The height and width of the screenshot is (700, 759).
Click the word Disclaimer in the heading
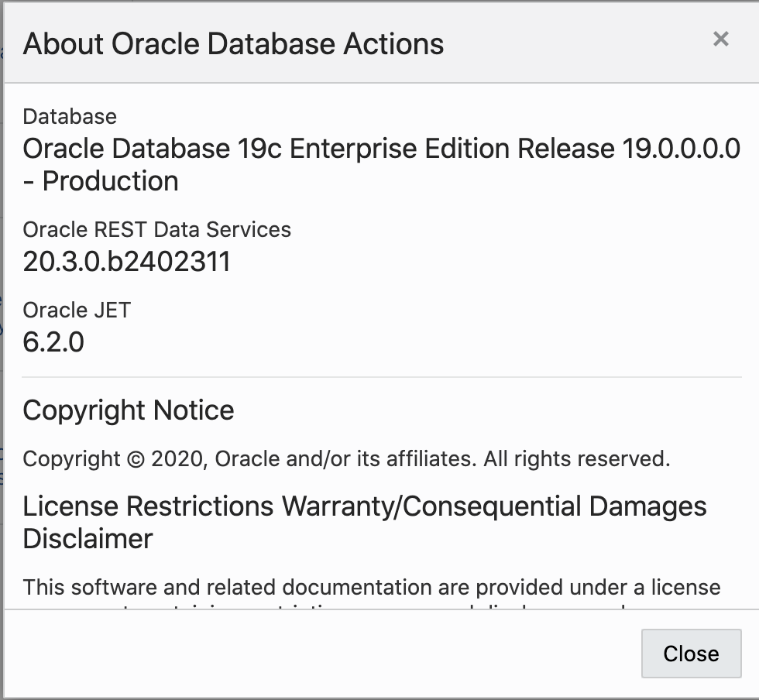pos(88,539)
